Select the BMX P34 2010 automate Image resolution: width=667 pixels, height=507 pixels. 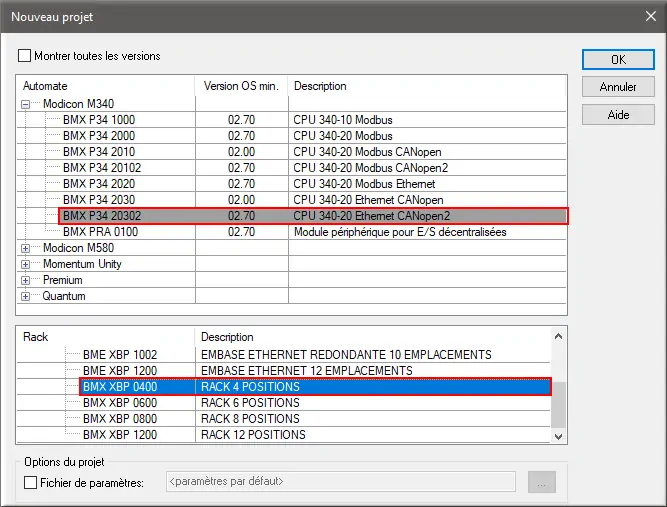coord(99,152)
